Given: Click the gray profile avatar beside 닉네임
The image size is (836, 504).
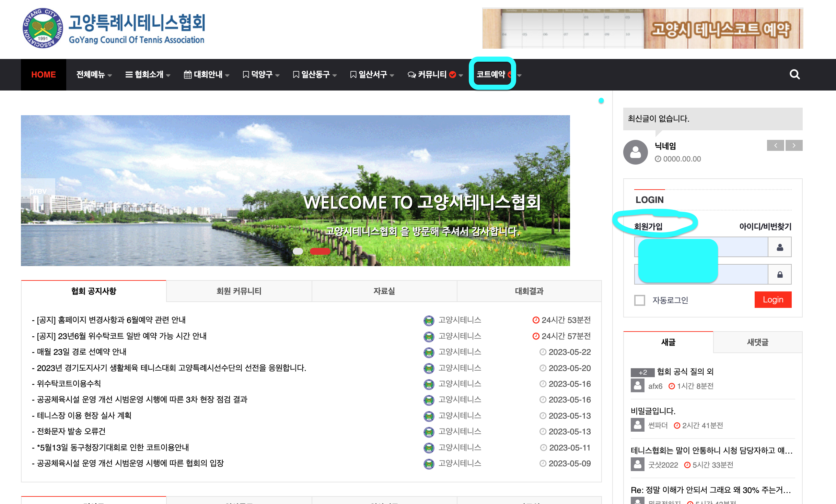Looking at the screenshot, I should coord(635,152).
